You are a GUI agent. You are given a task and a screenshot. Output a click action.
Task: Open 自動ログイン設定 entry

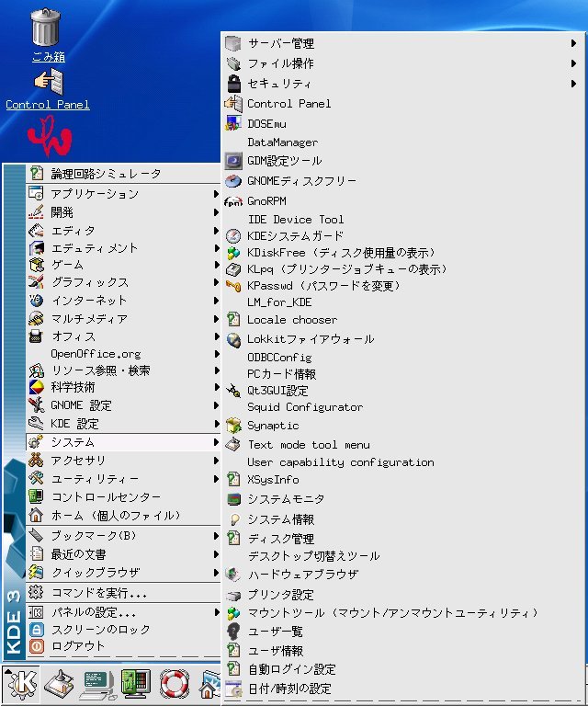(x=403, y=669)
